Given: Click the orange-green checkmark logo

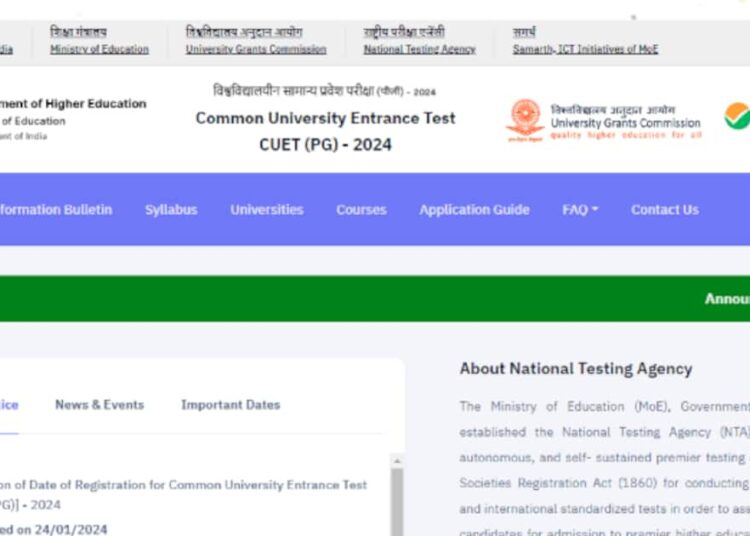Looking at the screenshot, I should [737, 116].
